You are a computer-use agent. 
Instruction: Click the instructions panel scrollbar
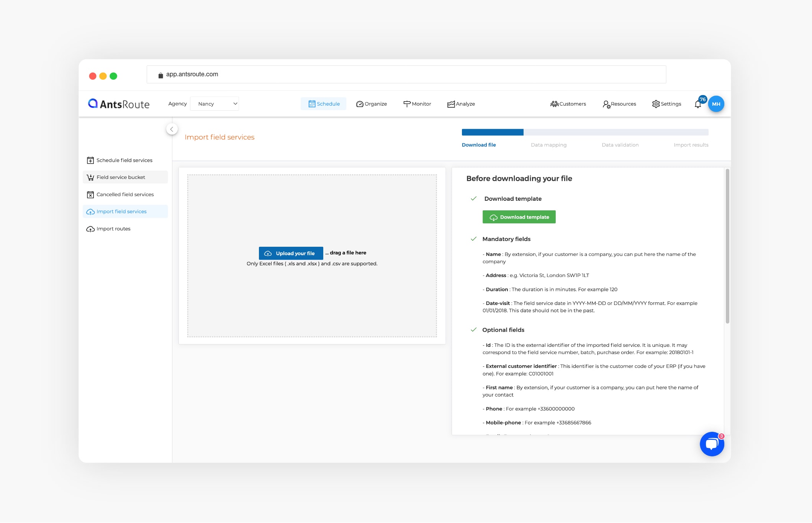[727, 246]
